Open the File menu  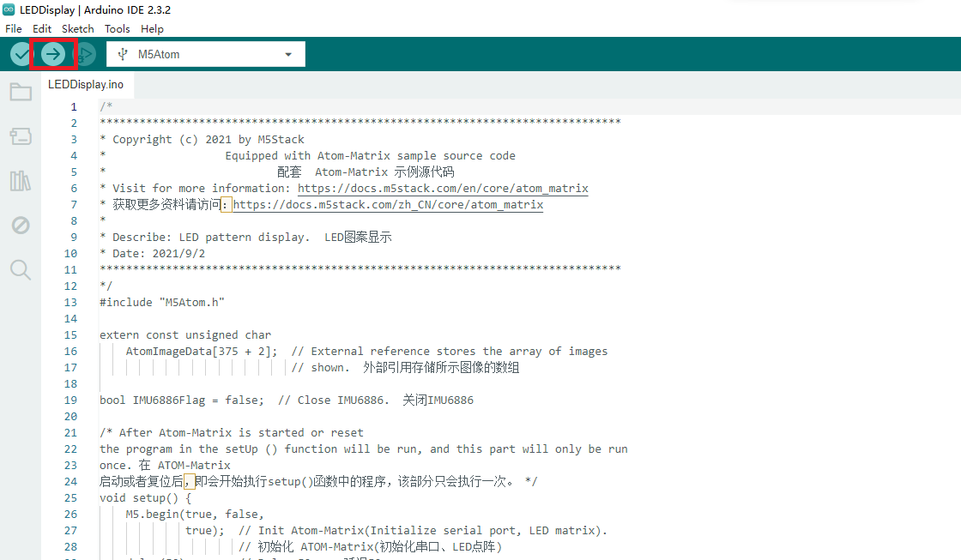[x=14, y=28]
